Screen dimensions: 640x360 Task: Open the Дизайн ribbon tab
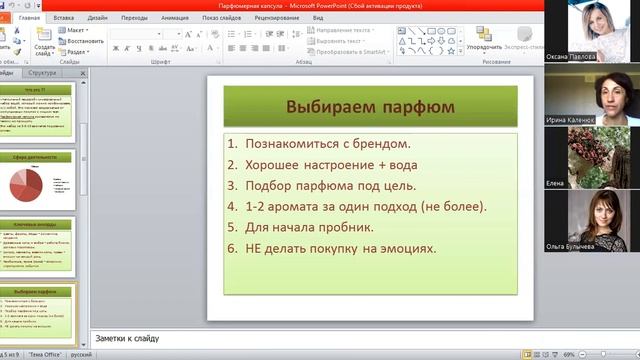pyautogui.click(x=98, y=18)
